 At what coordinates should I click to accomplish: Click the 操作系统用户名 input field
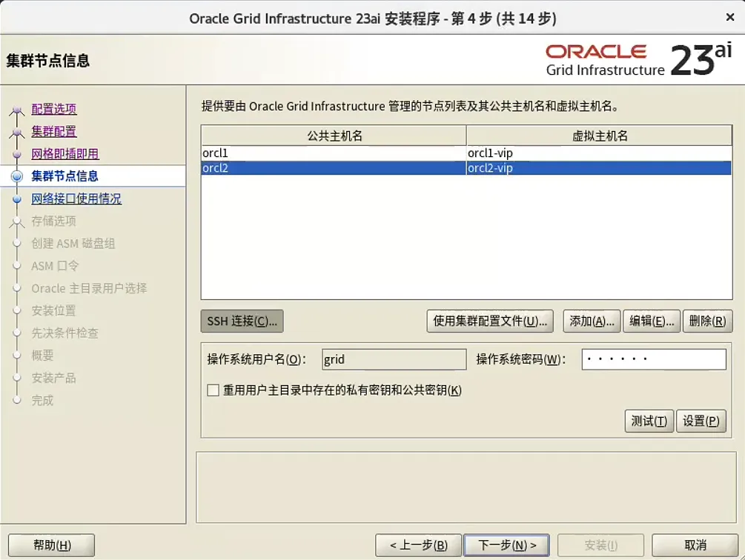click(x=394, y=359)
